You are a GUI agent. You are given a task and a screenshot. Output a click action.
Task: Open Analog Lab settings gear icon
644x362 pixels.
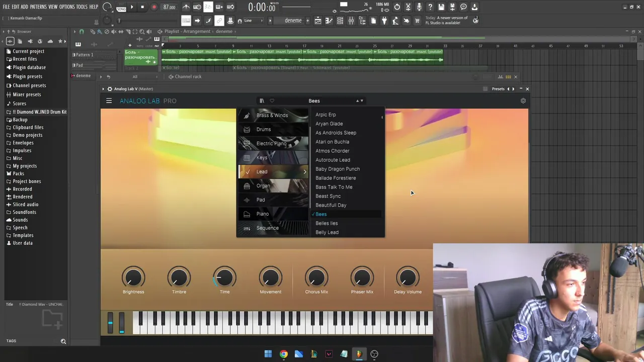click(x=523, y=101)
